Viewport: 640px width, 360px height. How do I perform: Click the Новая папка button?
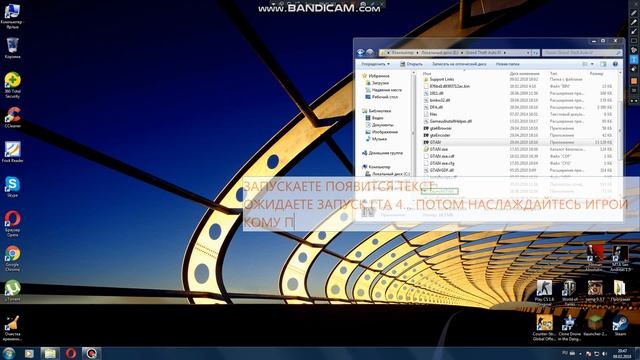(507, 64)
